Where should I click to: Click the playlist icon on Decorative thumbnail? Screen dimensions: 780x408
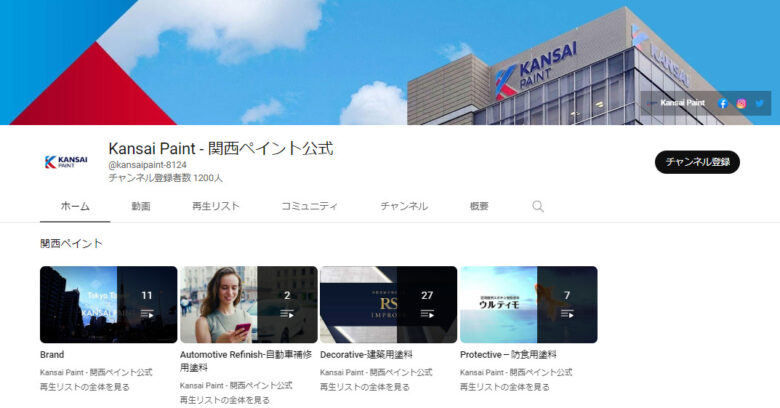427,314
